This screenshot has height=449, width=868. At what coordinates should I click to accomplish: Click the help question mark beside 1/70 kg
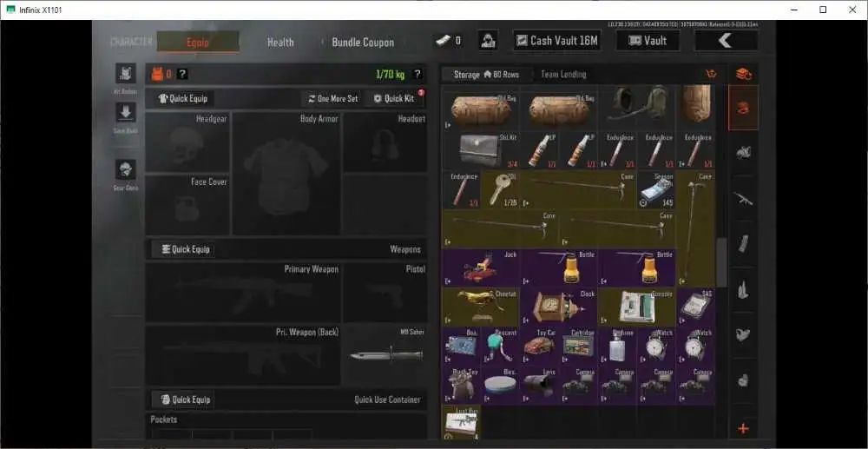coord(418,74)
